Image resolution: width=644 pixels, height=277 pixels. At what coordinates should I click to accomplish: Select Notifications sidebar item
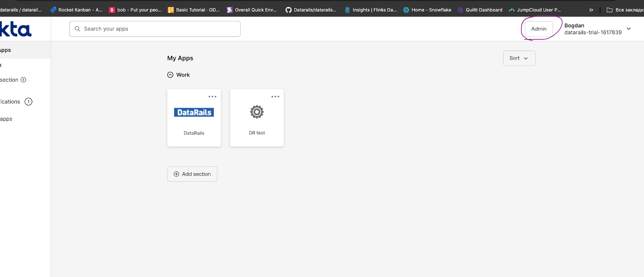16,101
